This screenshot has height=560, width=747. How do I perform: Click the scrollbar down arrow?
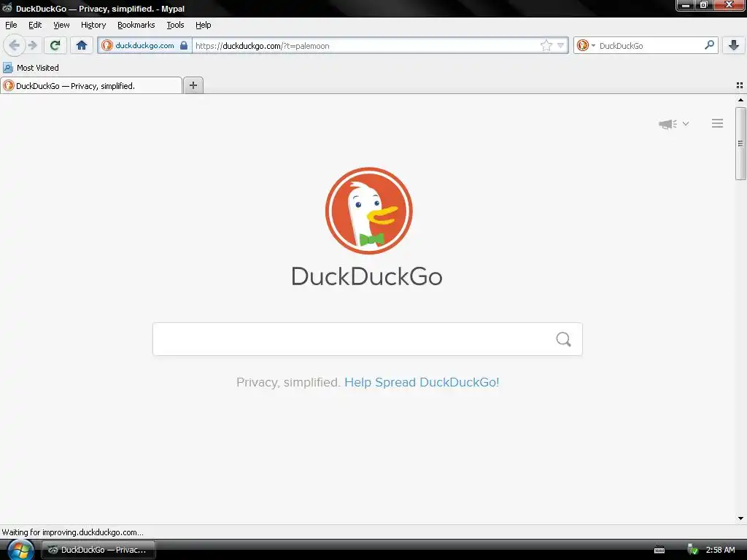click(740, 518)
